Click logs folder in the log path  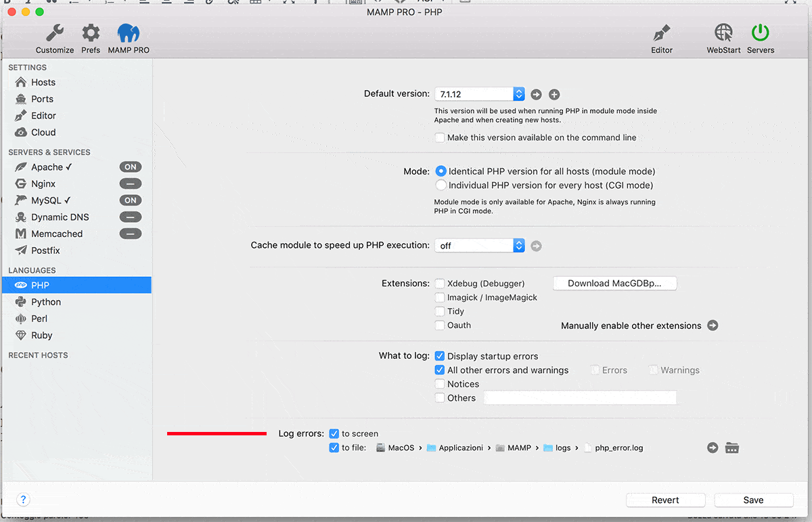(x=557, y=448)
